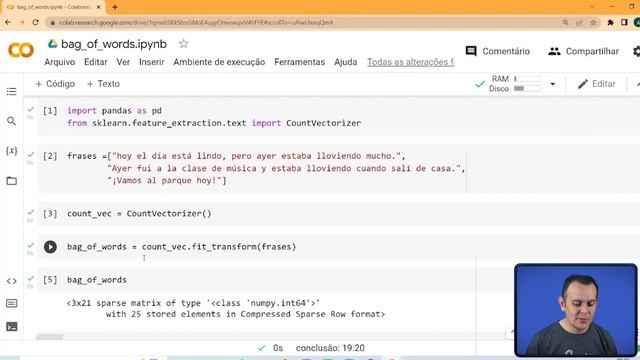Click the horizontal scrollbar under the output
This screenshot has height=360, width=640.
(x=49, y=337)
